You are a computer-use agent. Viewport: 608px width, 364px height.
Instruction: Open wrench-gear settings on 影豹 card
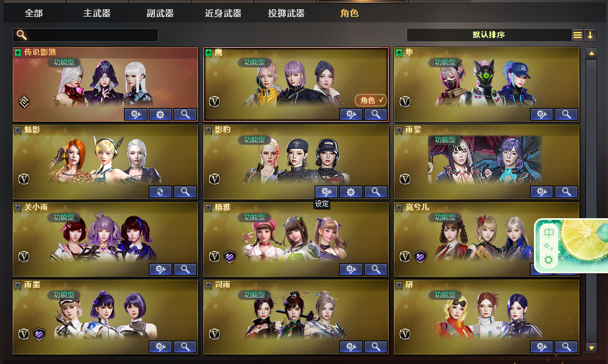[326, 192]
